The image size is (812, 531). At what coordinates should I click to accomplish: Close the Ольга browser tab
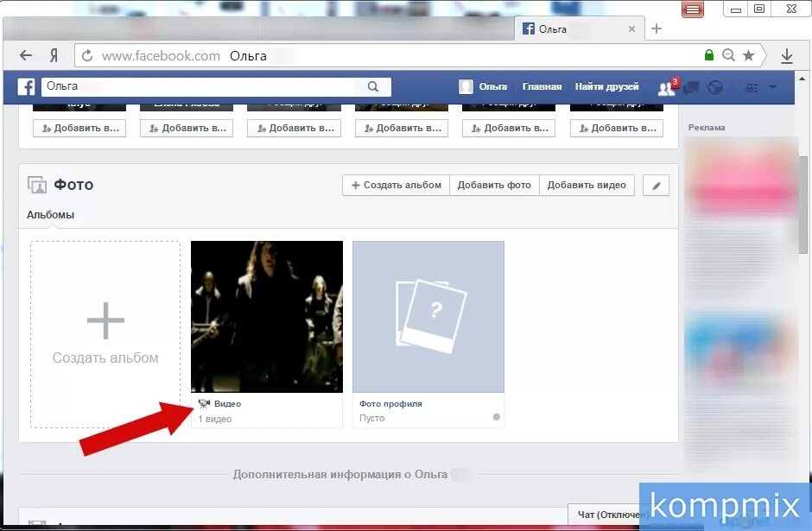(x=631, y=29)
